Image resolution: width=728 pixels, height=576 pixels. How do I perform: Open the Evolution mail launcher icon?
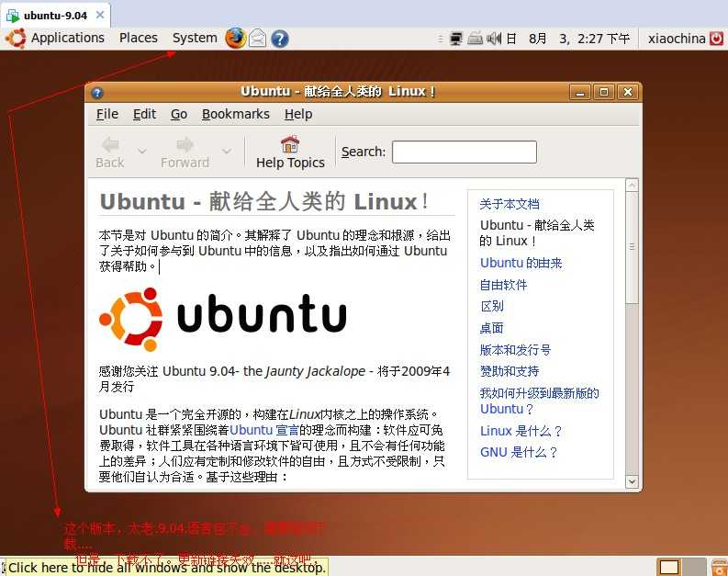(258, 38)
